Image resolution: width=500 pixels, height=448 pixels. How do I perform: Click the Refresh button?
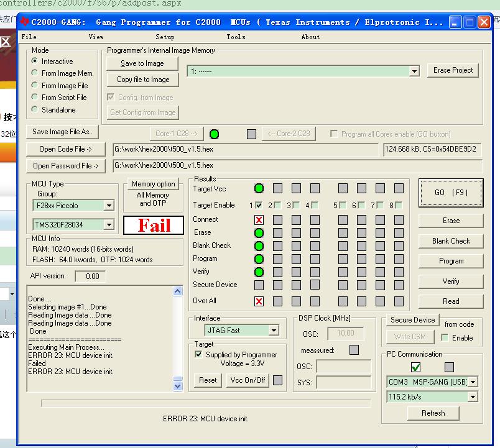click(433, 413)
